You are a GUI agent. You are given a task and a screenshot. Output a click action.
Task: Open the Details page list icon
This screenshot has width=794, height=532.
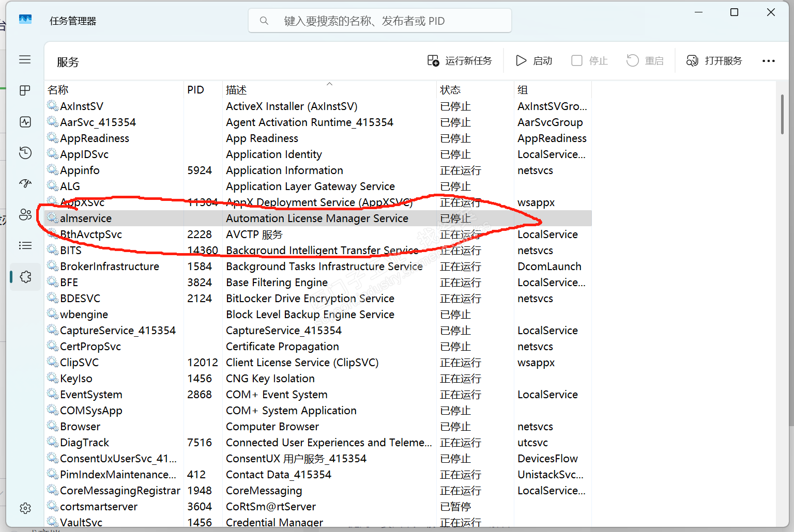pyautogui.click(x=25, y=246)
